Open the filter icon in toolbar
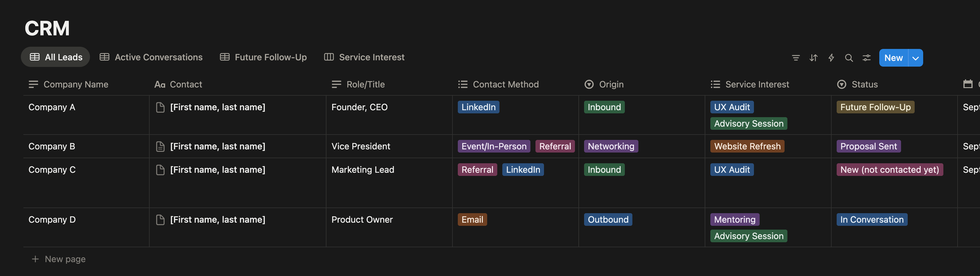This screenshot has height=276, width=980. (x=796, y=58)
